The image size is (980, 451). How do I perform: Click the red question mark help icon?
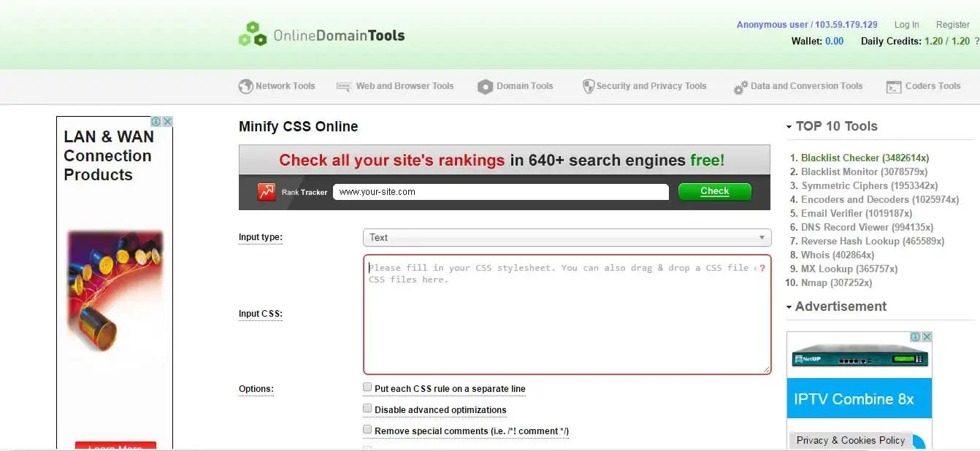coord(762,269)
